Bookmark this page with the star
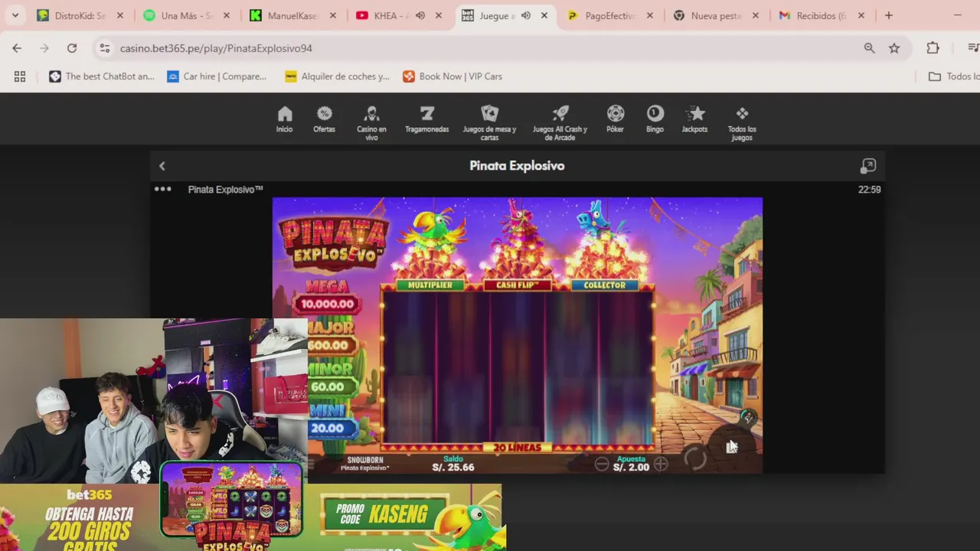This screenshot has width=980, height=551. point(894,48)
